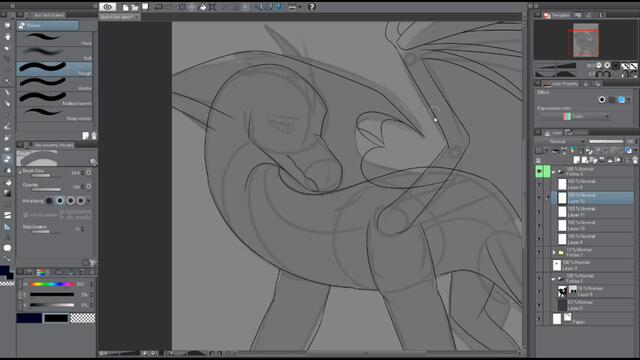Click the layer opacity slider in Layer panel
This screenshot has width=640, height=360.
pos(606,142)
